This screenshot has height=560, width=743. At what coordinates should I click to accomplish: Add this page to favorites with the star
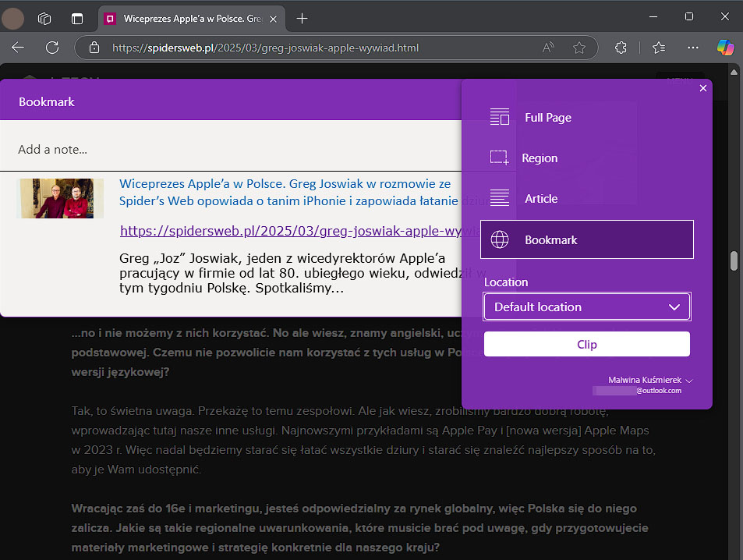(x=579, y=48)
